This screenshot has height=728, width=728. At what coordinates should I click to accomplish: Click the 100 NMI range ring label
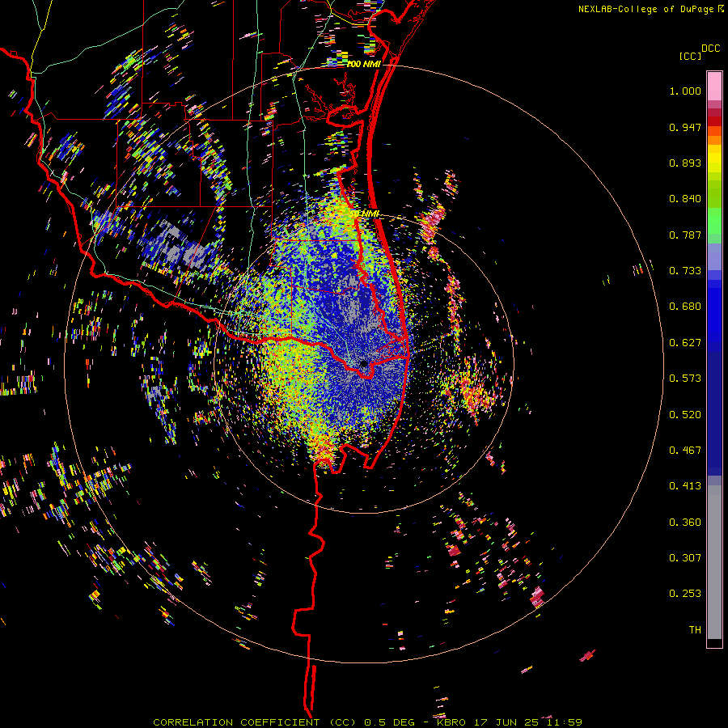tap(364, 64)
